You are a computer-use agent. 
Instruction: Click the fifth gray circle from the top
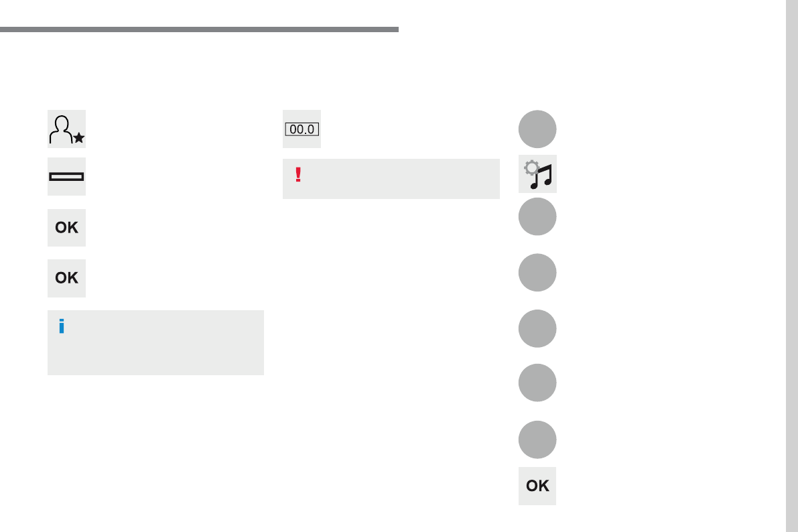(537, 383)
